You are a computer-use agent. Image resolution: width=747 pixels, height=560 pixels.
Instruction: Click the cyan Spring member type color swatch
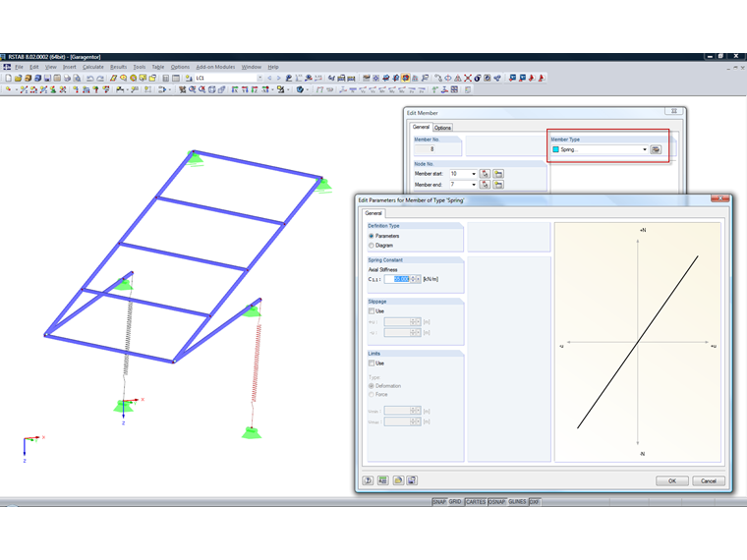click(x=555, y=149)
